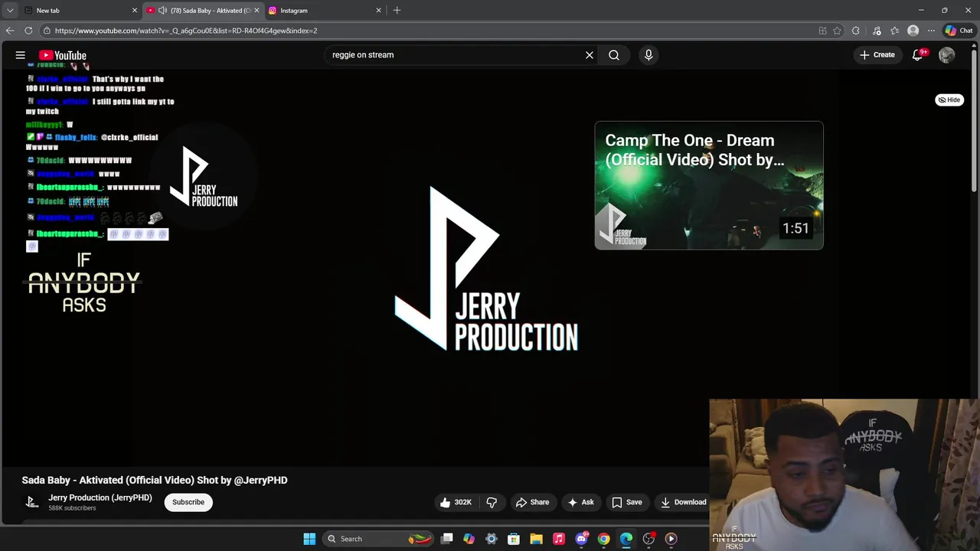Clear the YouTube search query
This screenshot has height=551, width=980.
[x=590, y=55]
